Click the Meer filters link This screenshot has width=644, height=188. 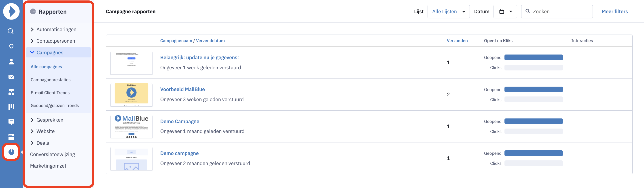point(614,11)
